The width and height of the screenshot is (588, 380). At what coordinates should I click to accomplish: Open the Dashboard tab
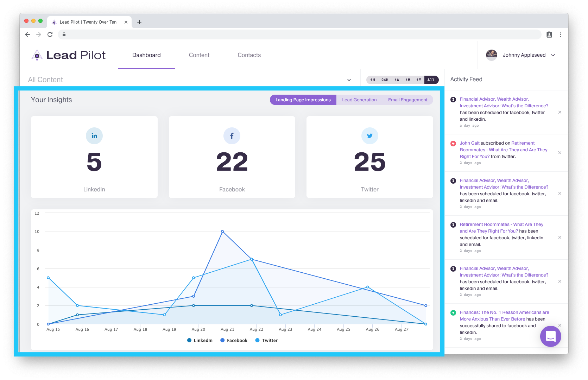[x=146, y=55]
